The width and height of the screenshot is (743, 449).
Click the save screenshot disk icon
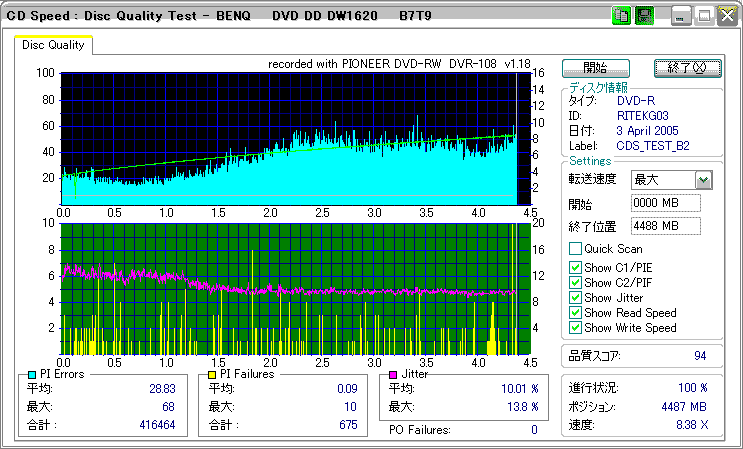pos(644,16)
